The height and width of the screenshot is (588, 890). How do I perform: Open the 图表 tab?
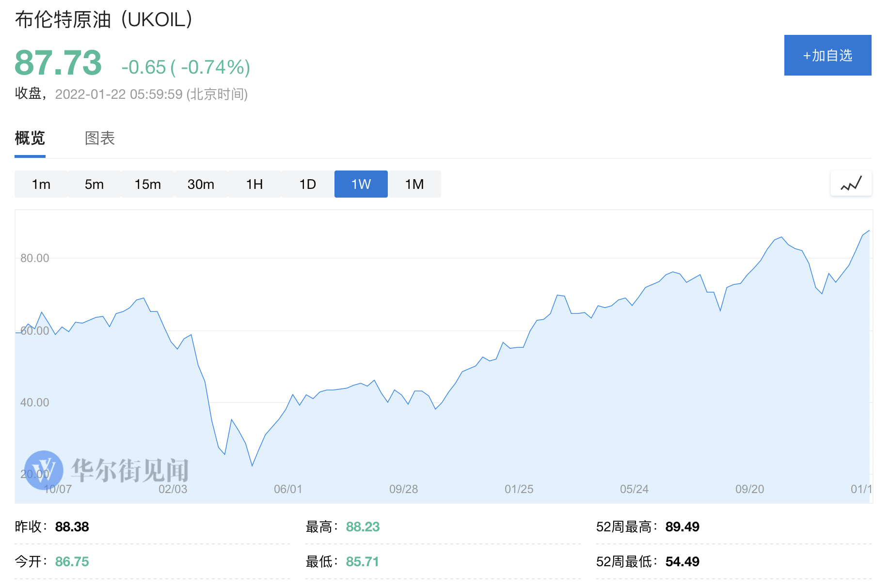(x=100, y=138)
